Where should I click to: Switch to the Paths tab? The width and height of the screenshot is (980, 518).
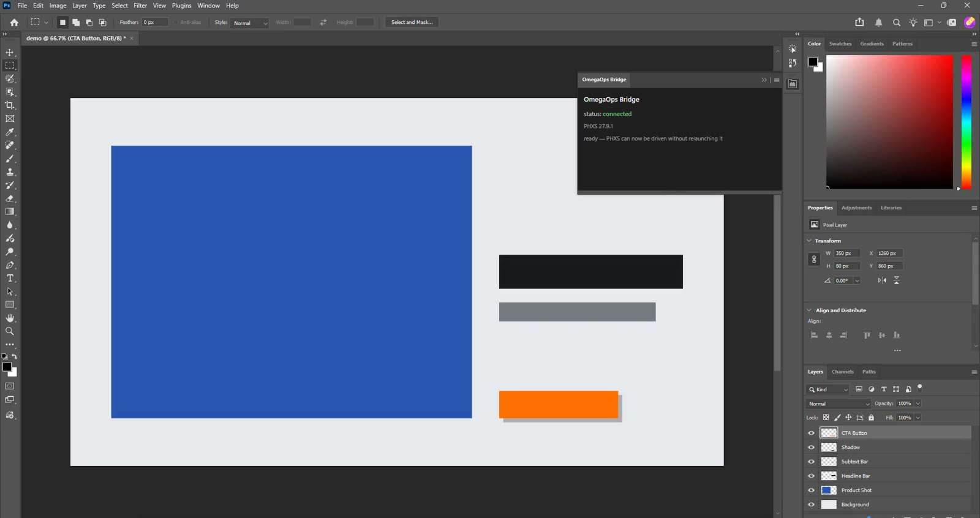point(869,372)
